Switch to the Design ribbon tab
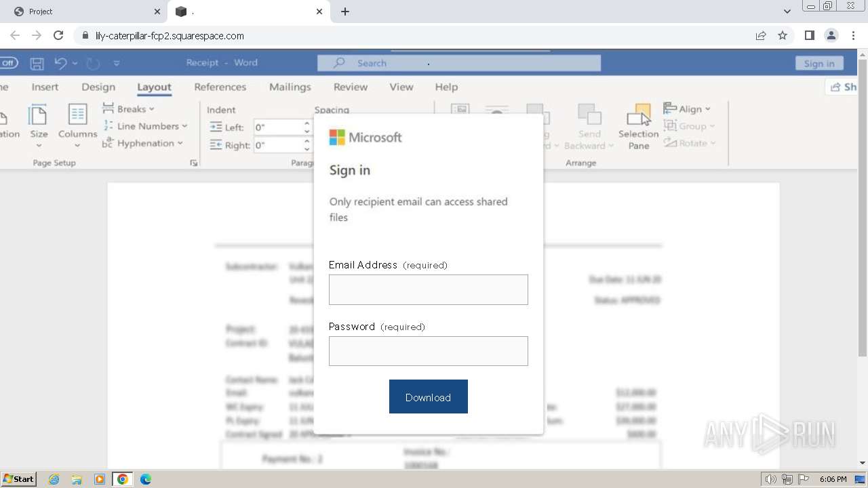 tap(98, 87)
